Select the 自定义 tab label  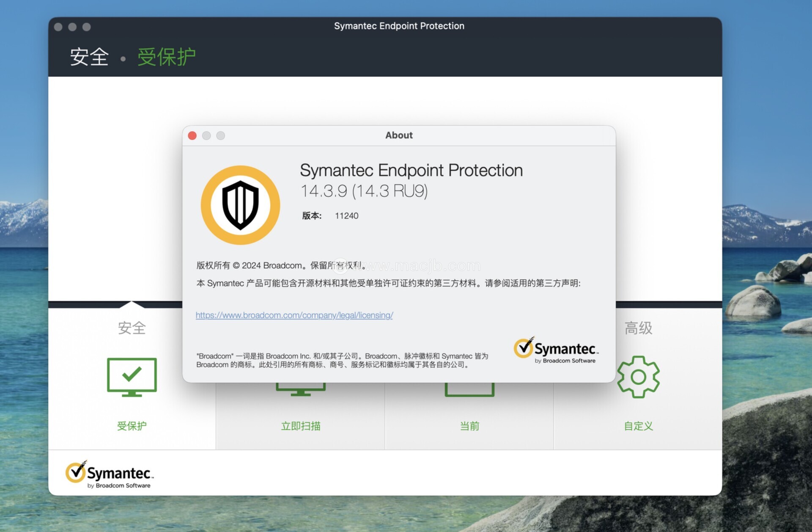(638, 426)
